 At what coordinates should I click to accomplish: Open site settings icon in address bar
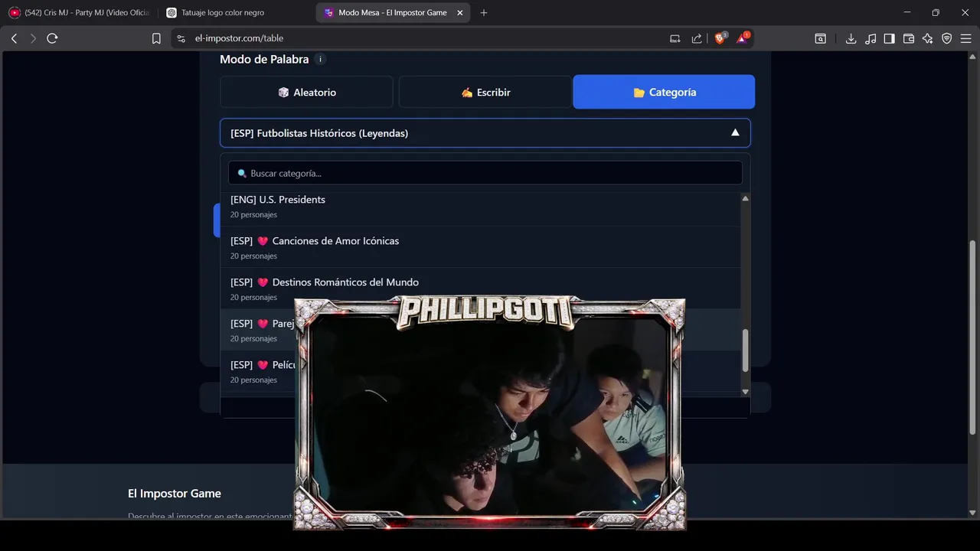[x=181, y=38]
